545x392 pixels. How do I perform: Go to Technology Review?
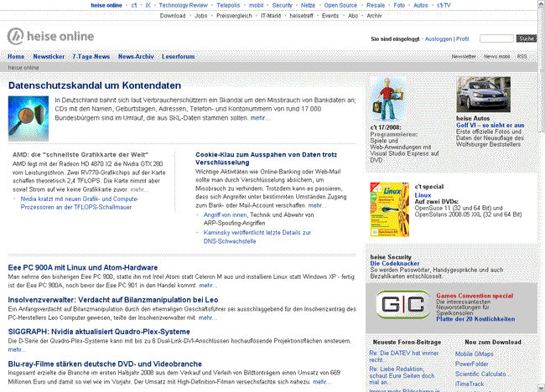[183, 5]
